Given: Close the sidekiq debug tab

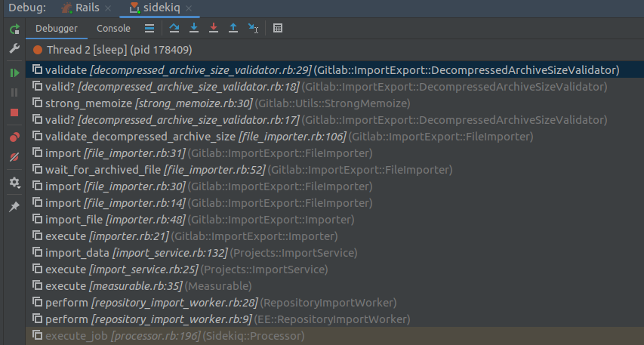Looking at the screenshot, I should (x=189, y=8).
